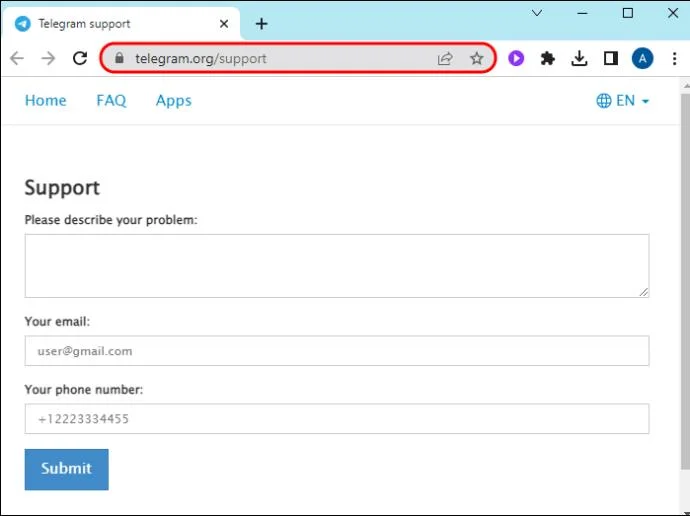
Task: Click the textarea resize grip
Action: tap(644, 292)
